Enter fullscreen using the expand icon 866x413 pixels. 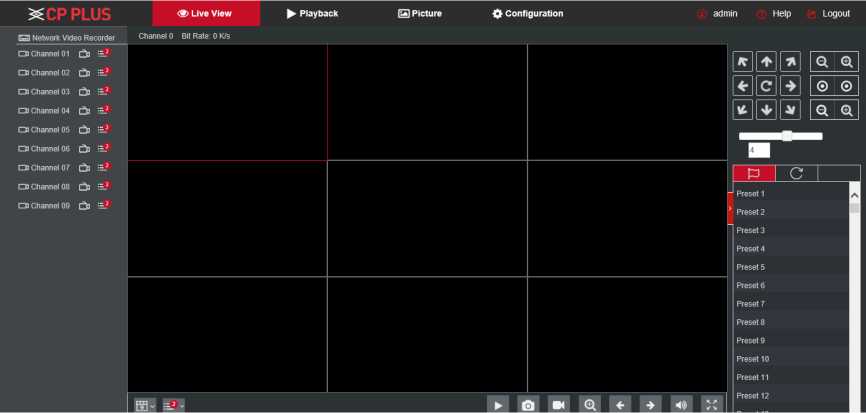pyautogui.click(x=712, y=404)
